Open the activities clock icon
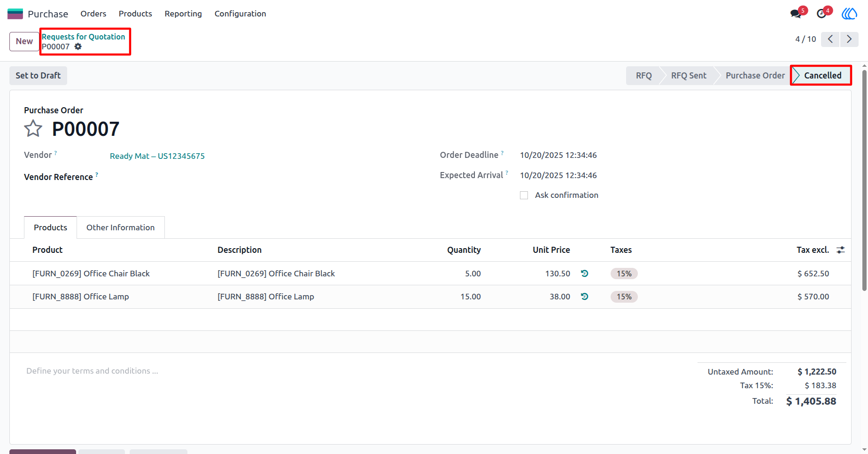This screenshot has height=454, width=868. [x=821, y=14]
